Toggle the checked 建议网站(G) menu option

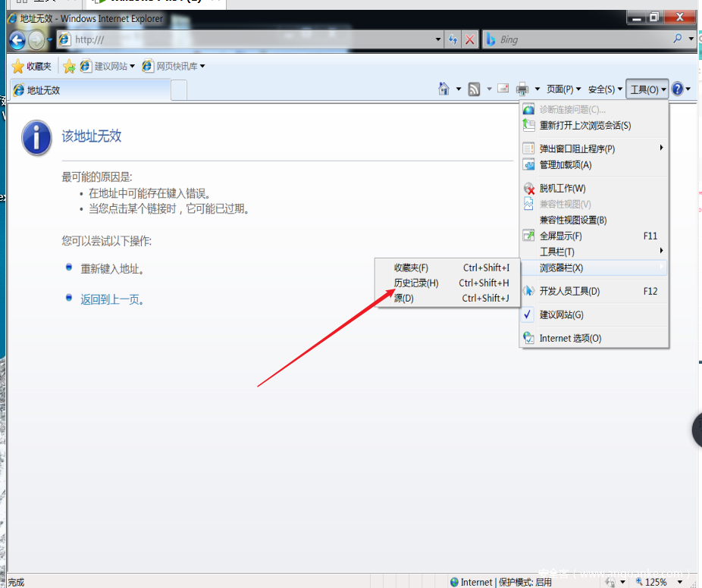561,314
